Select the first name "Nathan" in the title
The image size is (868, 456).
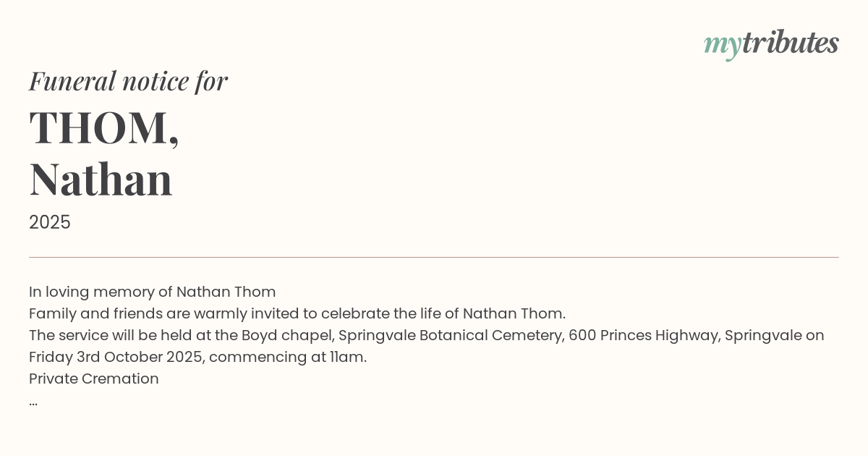101,180
